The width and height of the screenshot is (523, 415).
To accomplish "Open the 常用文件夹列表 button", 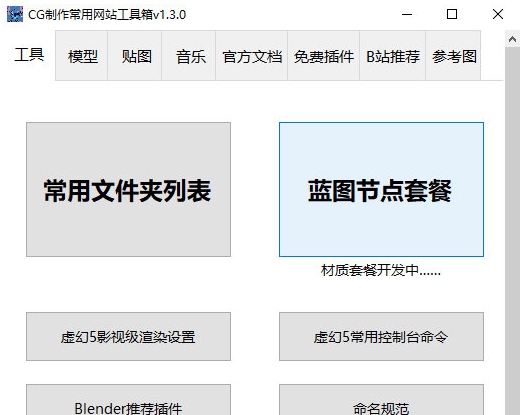I will coord(128,189).
